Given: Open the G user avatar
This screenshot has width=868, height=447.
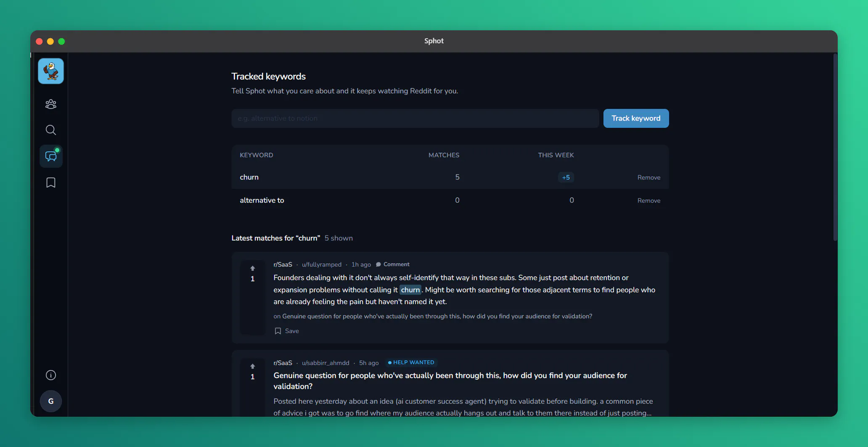Looking at the screenshot, I should tap(51, 401).
